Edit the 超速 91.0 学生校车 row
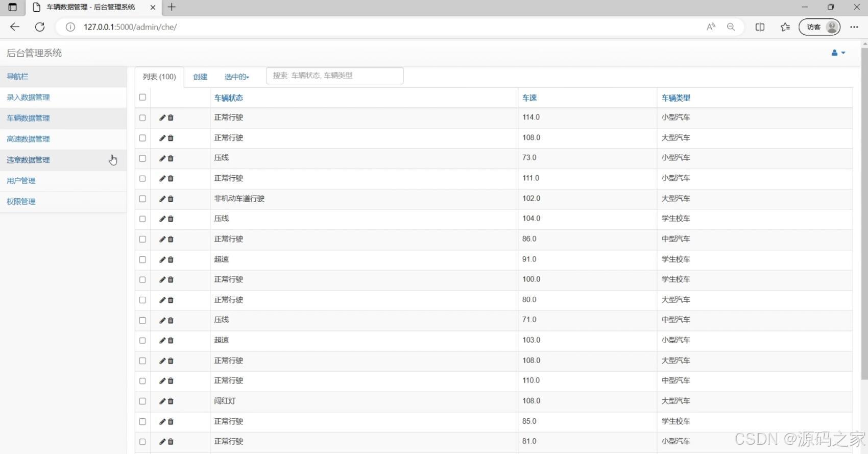The width and height of the screenshot is (868, 454). [x=162, y=259]
